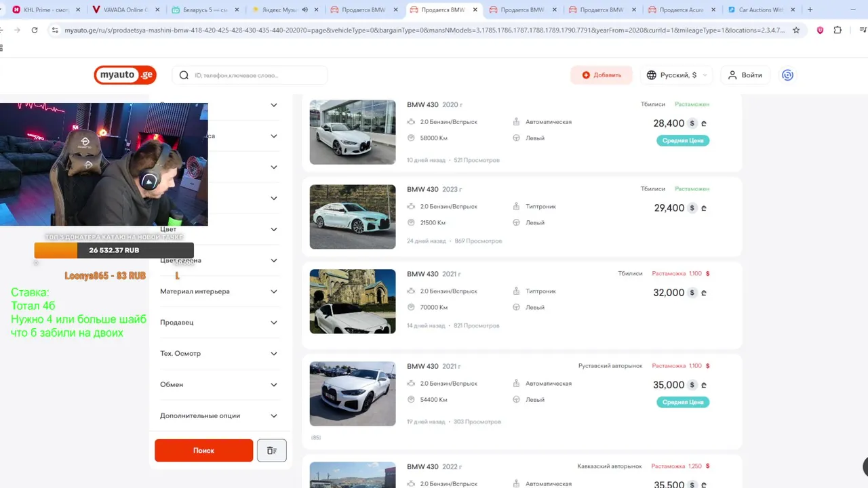This screenshot has width=868, height=488.
Task: Expand the Тех. Осмотр filter
Action: (x=274, y=354)
